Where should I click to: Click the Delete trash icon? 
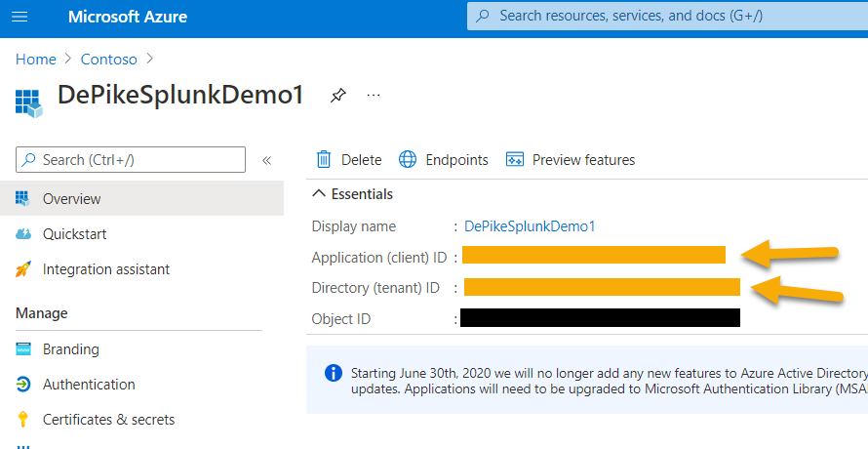[x=324, y=159]
